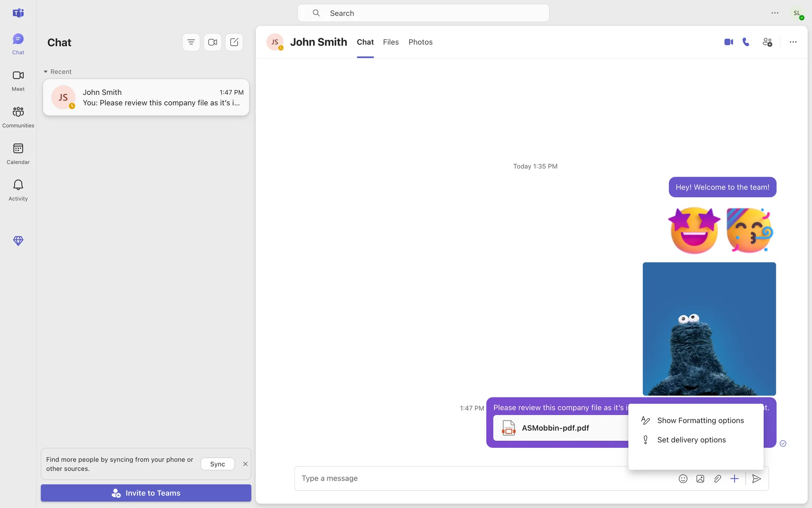The width and height of the screenshot is (812, 508).
Task: Open the Calendar from the sidebar
Action: coord(18,153)
